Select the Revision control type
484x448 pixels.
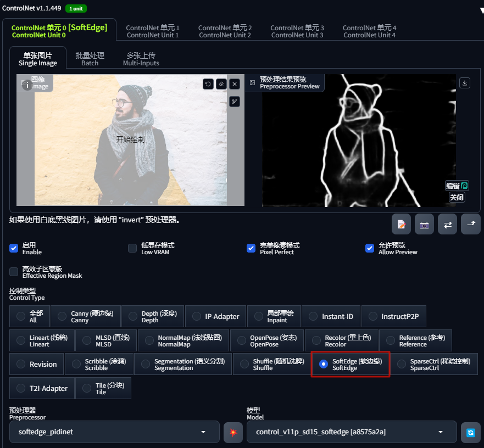click(x=36, y=364)
